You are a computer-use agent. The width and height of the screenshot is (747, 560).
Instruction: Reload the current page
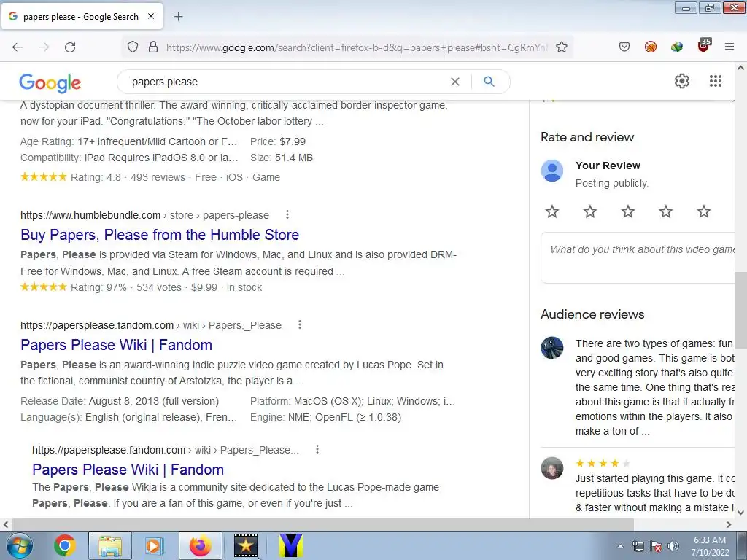pyautogui.click(x=70, y=47)
